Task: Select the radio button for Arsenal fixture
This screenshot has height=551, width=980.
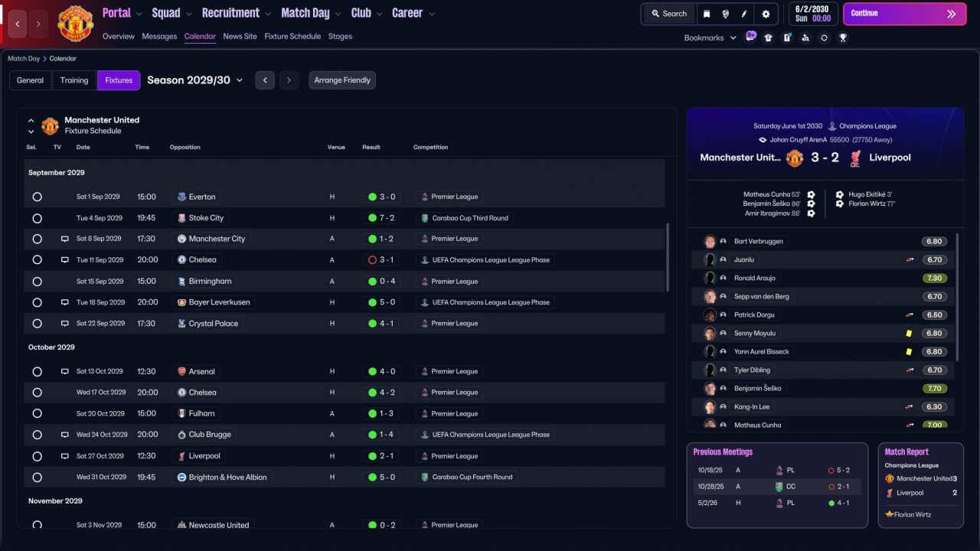Action: pos(37,371)
